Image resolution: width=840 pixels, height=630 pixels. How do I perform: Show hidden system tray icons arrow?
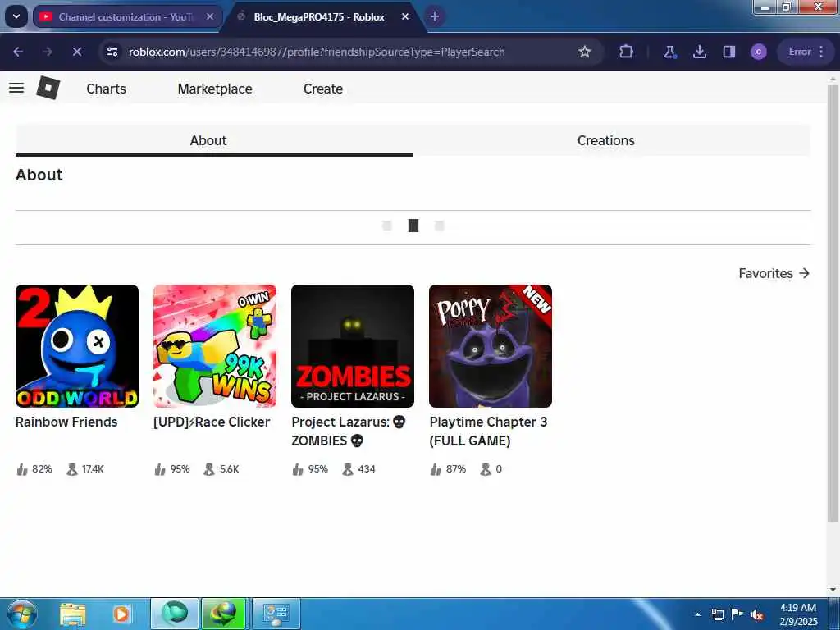click(697, 614)
